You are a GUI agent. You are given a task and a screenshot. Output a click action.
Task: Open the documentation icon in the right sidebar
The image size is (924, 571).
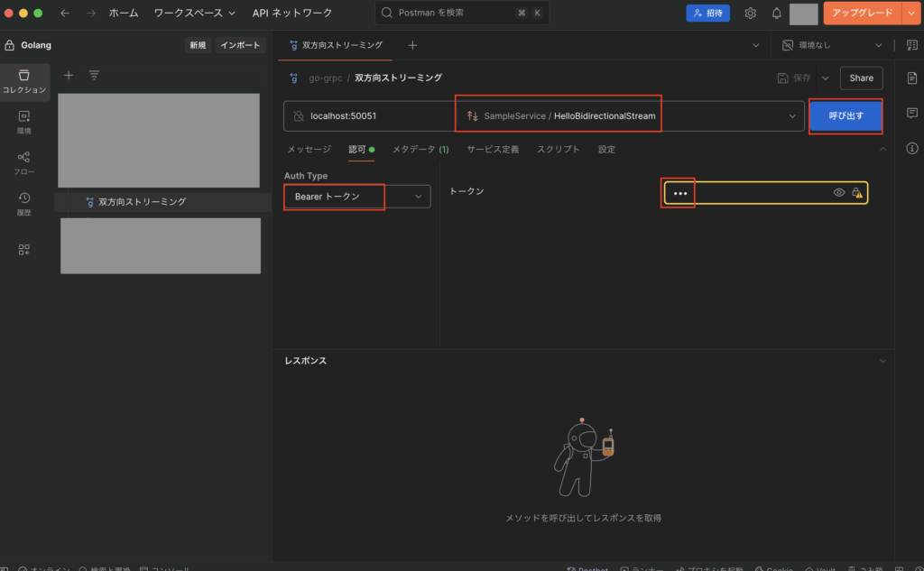tap(911, 78)
